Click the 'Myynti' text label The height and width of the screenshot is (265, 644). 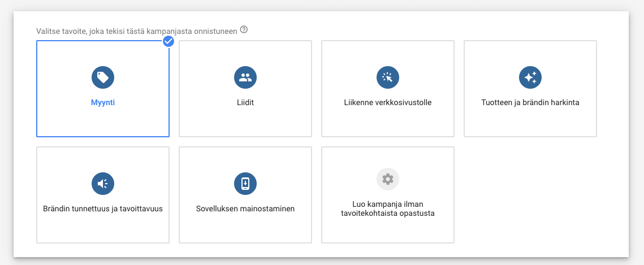pyautogui.click(x=103, y=103)
